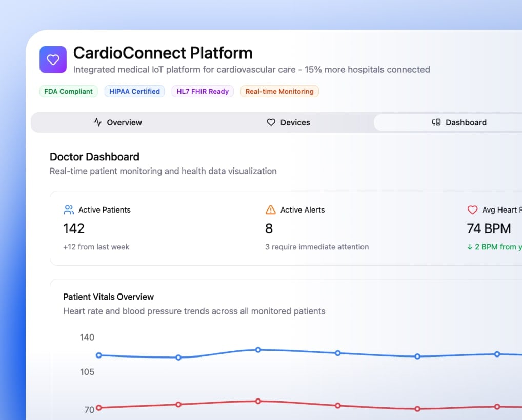
Task: Open the Devices tab
Action: pos(288,122)
